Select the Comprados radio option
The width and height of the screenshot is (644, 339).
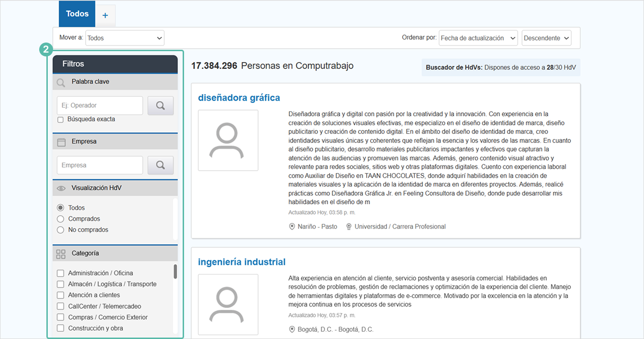pos(60,219)
